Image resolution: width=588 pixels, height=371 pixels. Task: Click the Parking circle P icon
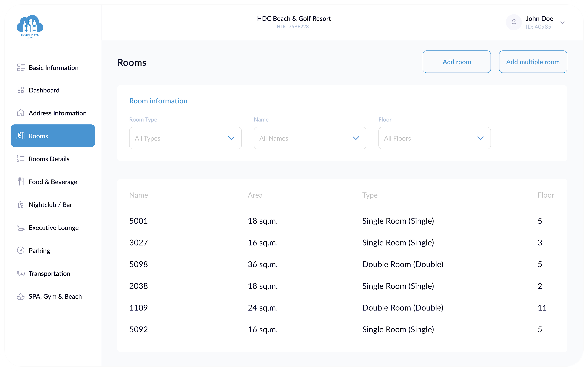point(21,250)
